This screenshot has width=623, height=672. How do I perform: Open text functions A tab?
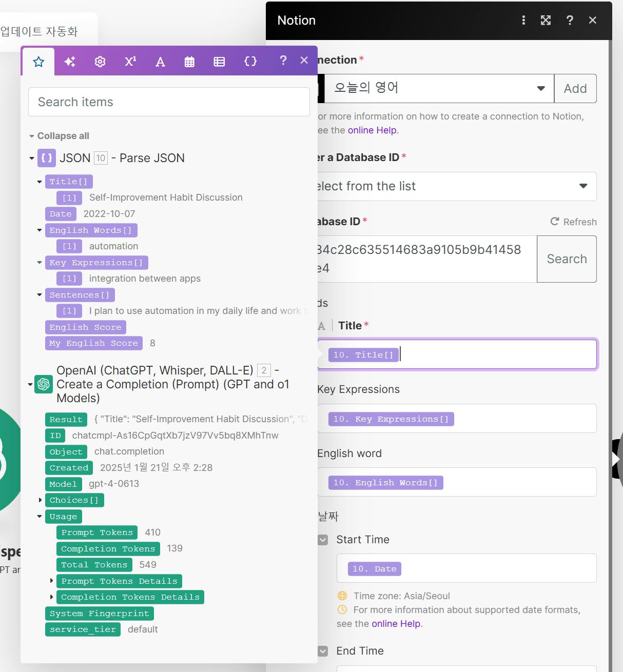[x=160, y=62]
